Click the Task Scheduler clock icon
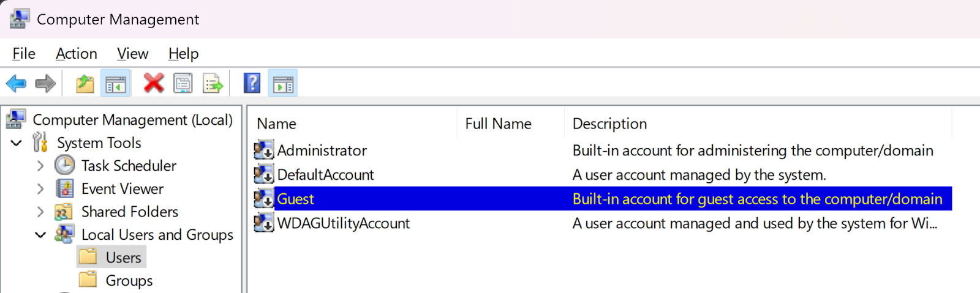This screenshot has height=293, width=980. click(x=64, y=165)
